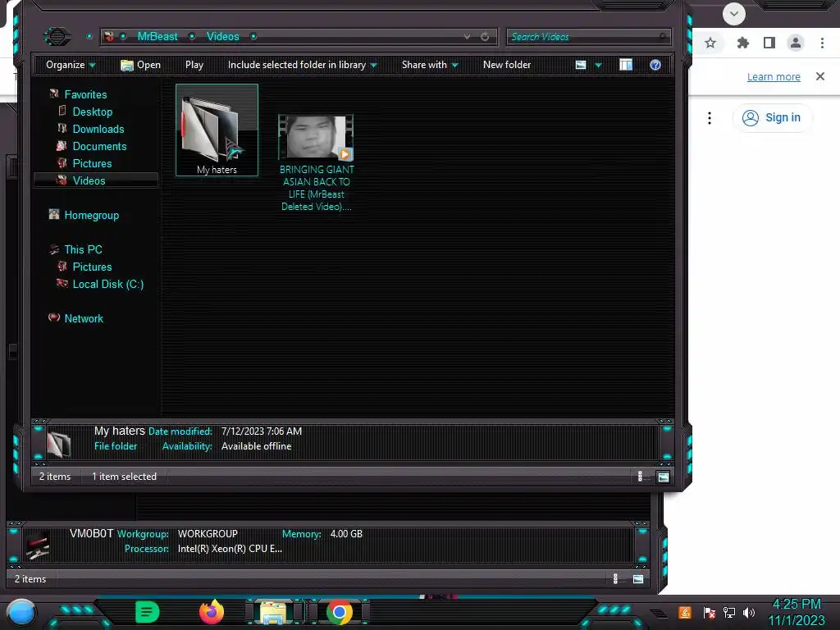Click the Open button in the toolbar
Screen dimensions: 840x630
[x=141, y=65]
